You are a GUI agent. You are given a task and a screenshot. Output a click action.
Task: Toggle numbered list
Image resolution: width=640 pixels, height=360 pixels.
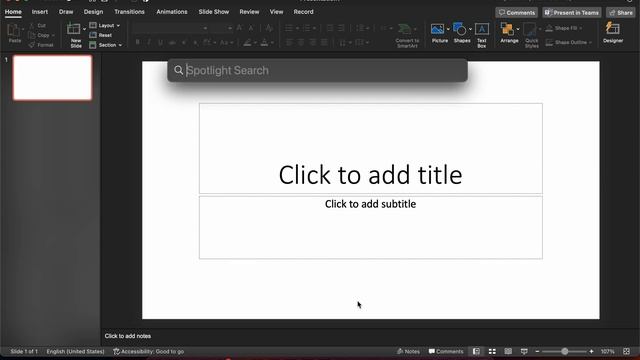[306, 28]
